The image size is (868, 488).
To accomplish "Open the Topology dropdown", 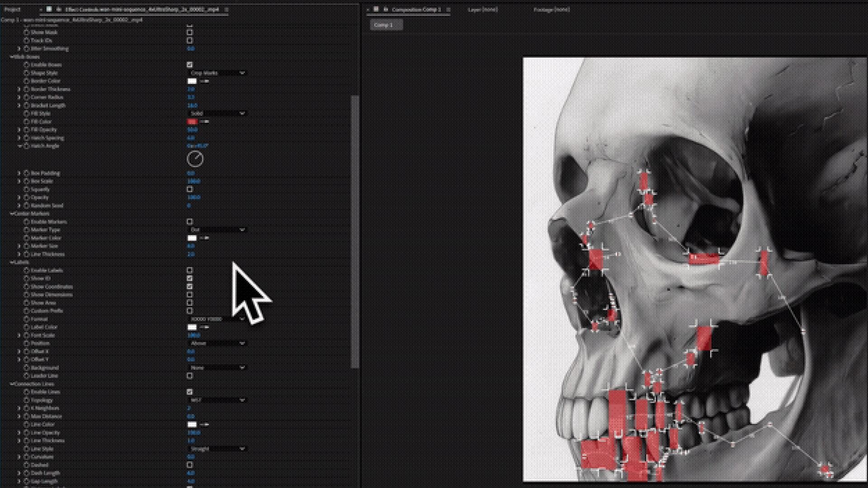I will (x=217, y=400).
